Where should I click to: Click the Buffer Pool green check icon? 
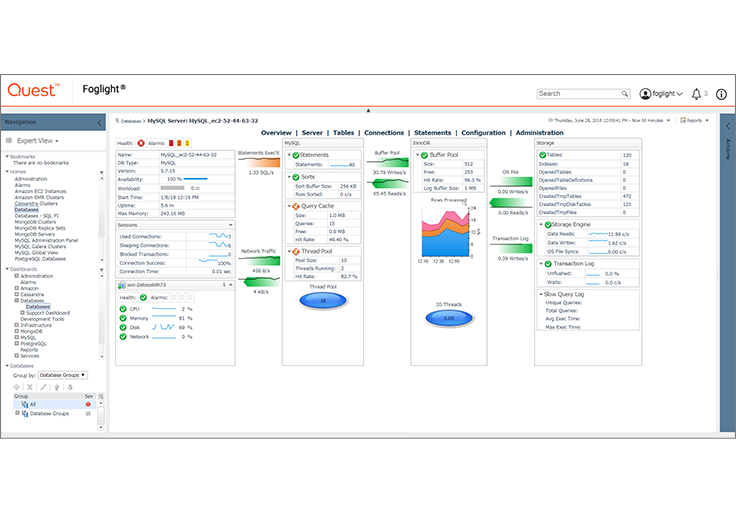[424, 155]
